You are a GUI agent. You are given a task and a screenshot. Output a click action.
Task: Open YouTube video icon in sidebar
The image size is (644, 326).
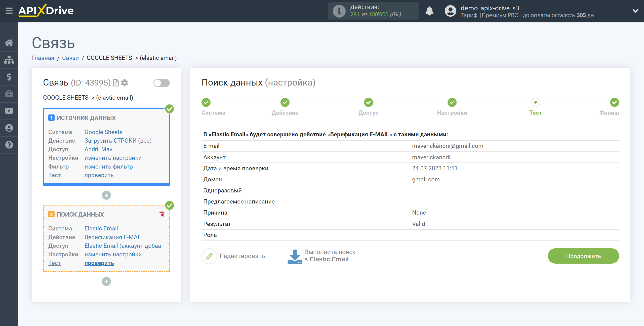pos(9,111)
